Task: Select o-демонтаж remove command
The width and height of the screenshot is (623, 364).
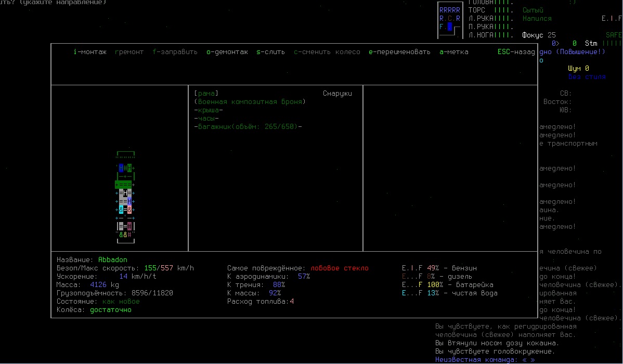Action: point(227,52)
